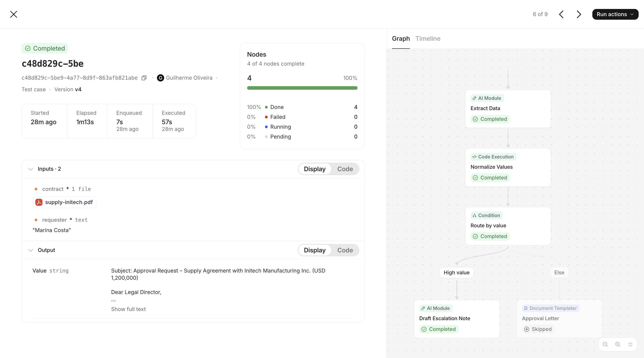Viewport: 644px width, 358px height.
Task: Click AI Module tag on Draft Escalation Note
Action: (x=436, y=308)
